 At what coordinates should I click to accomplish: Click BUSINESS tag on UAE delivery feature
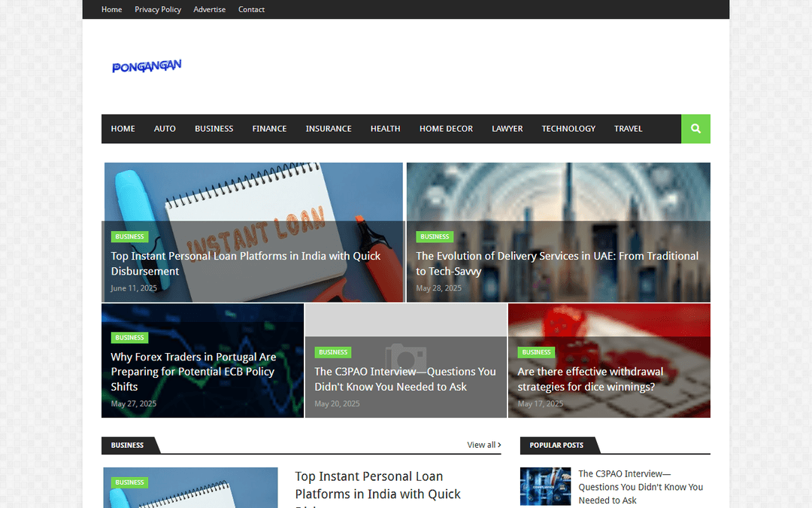coord(435,237)
